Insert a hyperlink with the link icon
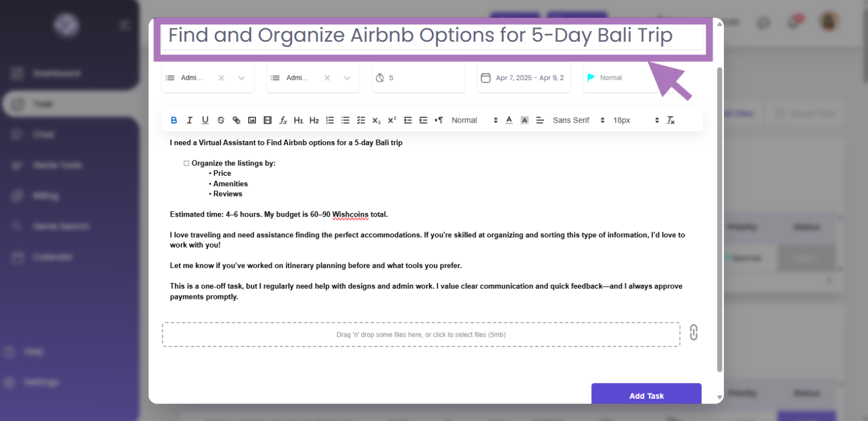Image resolution: width=868 pixels, height=421 pixels. (x=236, y=120)
